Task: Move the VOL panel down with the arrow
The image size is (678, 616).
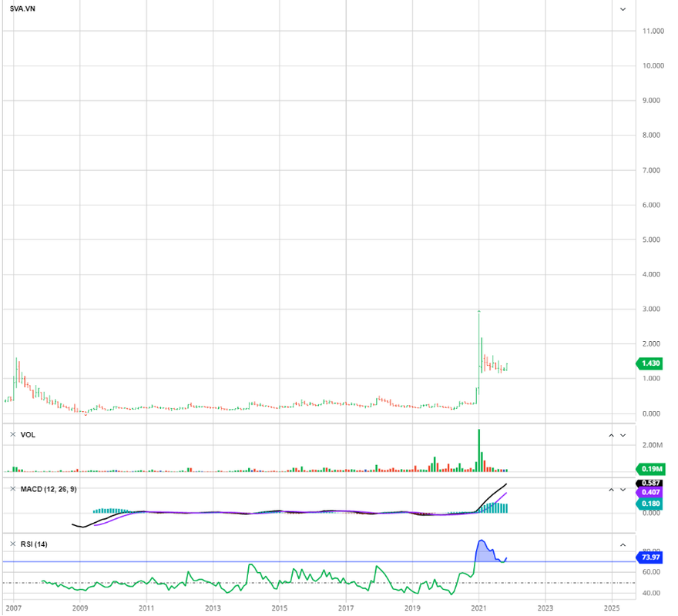Action: 623,435
